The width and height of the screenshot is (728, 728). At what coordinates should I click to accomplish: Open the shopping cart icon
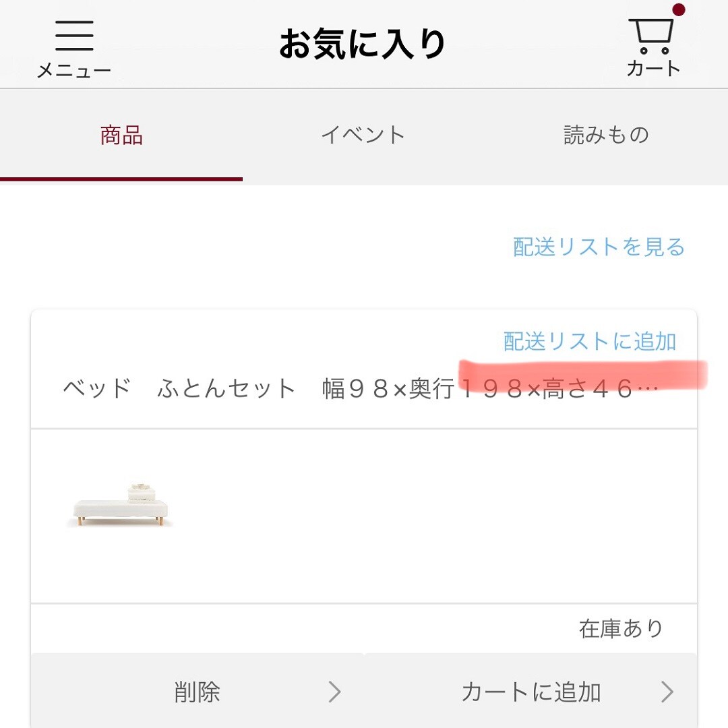coord(651,35)
